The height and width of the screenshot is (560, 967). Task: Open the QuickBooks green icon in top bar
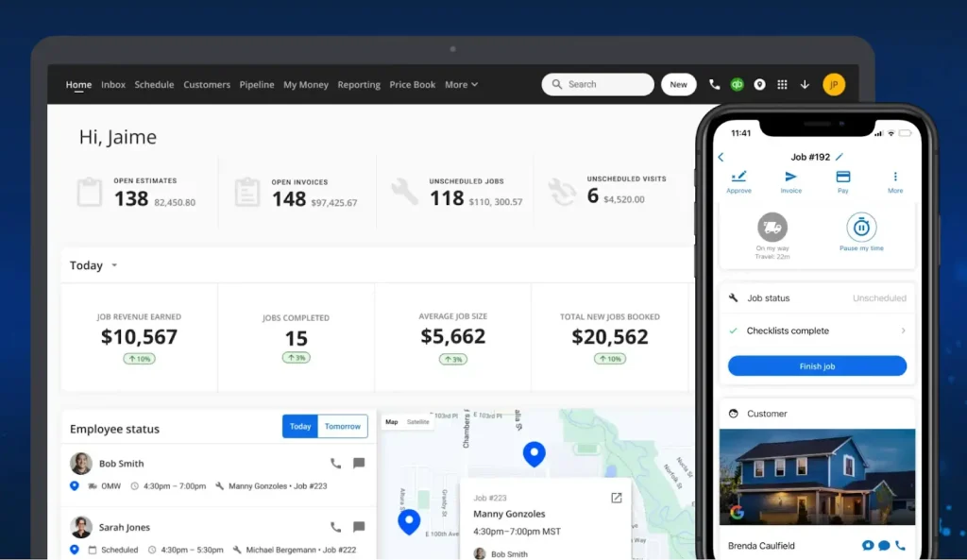737,84
